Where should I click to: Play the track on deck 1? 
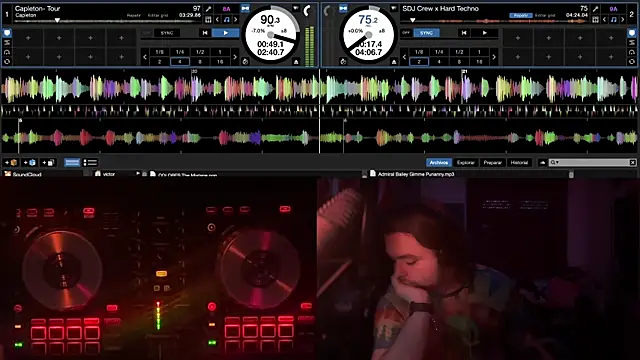226,33
